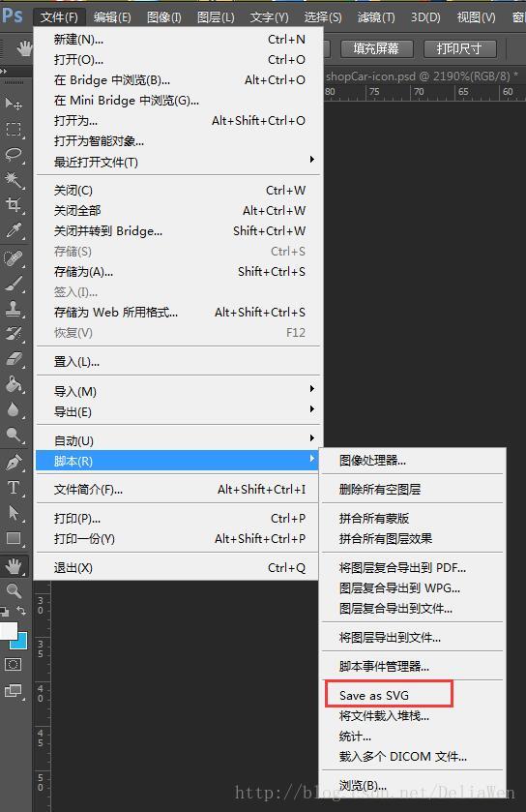
Task: Reset default foreground and background colors
Action: coord(5,612)
